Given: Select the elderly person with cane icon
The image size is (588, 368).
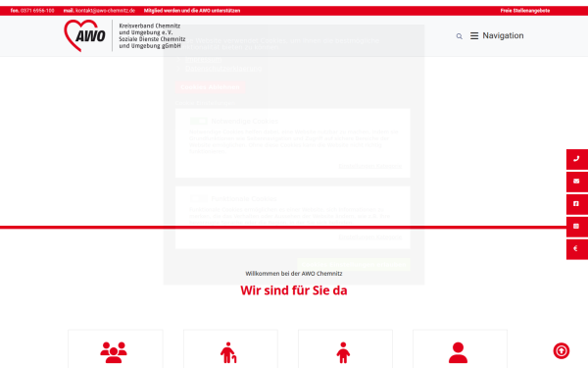Looking at the screenshot, I should pyautogui.click(x=228, y=352).
